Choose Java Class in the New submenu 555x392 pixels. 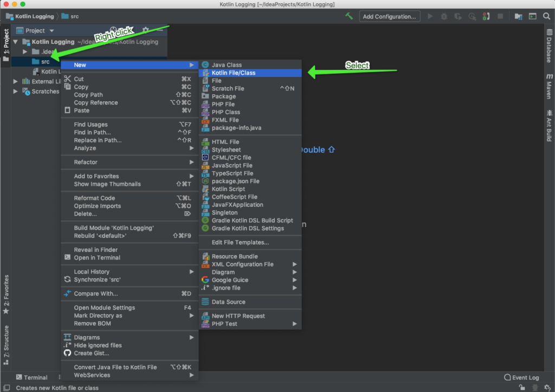[x=227, y=65]
